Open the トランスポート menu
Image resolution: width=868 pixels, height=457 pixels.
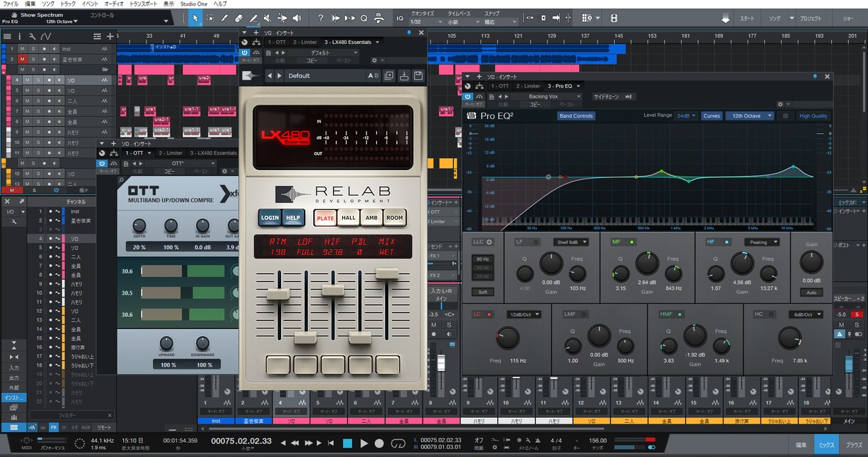point(144,4)
